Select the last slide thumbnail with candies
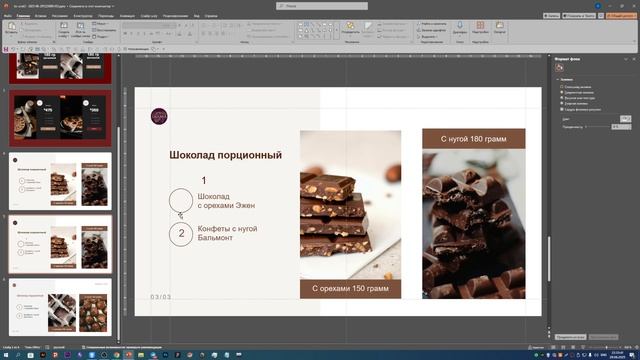The width and height of the screenshot is (640, 360). (x=60, y=307)
